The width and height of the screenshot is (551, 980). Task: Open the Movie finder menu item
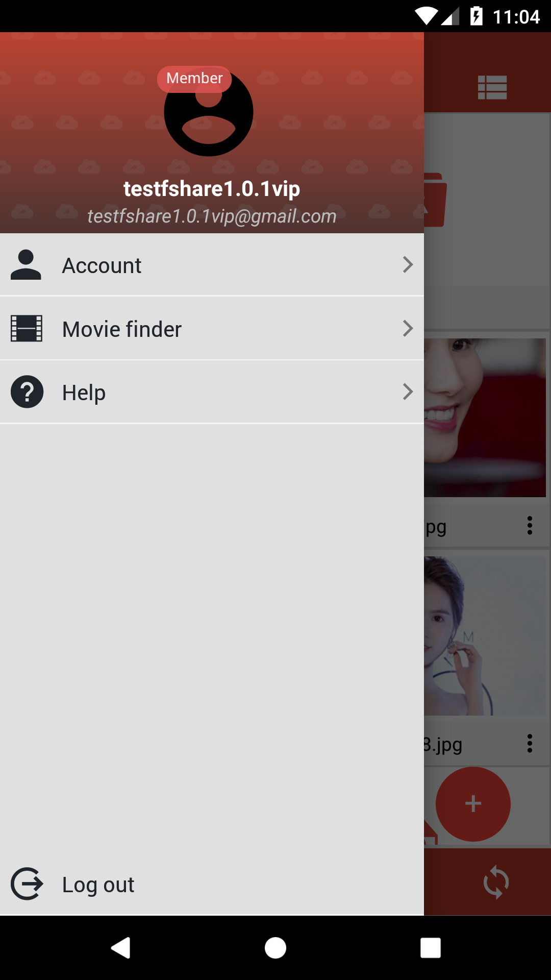pyautogui.click(x=212, y=328)
